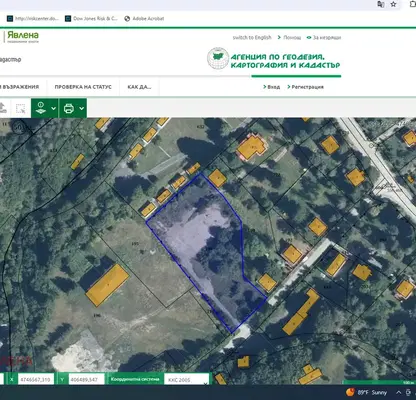Open the Dow Jones Risk bookmark
416x400 pixels.
pyautogui.click(x=91, y=19)
